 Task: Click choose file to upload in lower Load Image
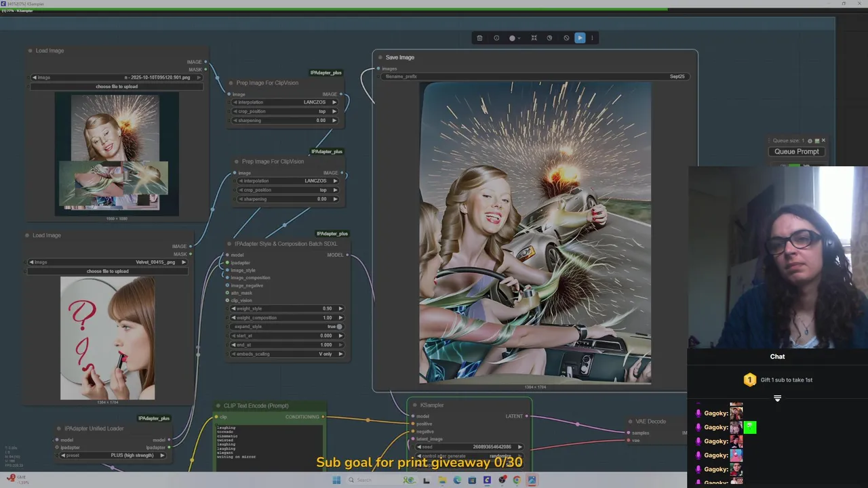107,271
